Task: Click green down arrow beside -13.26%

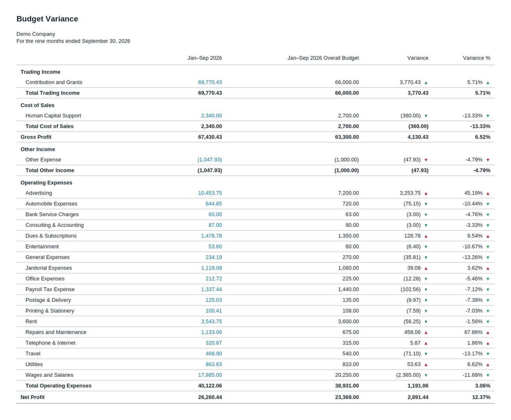Action: click(x=488, y=257)
